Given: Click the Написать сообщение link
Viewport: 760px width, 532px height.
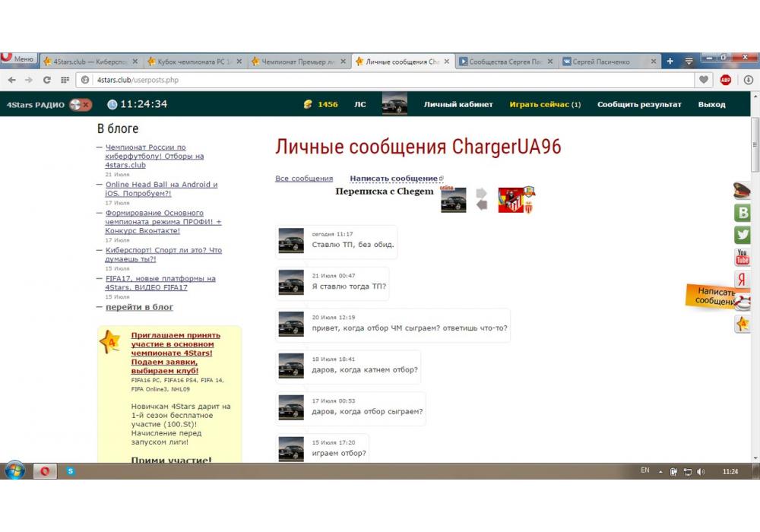Looking at the screenshot, I should [394, 179].
